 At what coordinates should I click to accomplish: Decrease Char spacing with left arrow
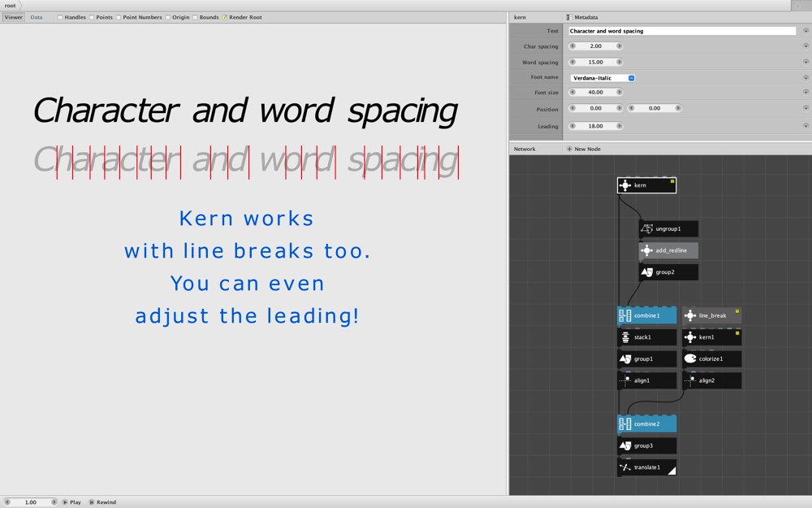[x=572, y=46]
